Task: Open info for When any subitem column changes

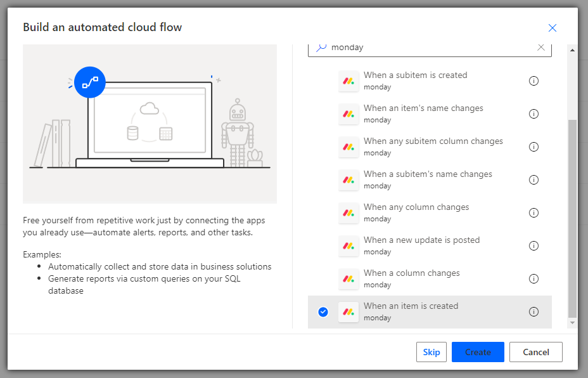Action: (534, 147)
